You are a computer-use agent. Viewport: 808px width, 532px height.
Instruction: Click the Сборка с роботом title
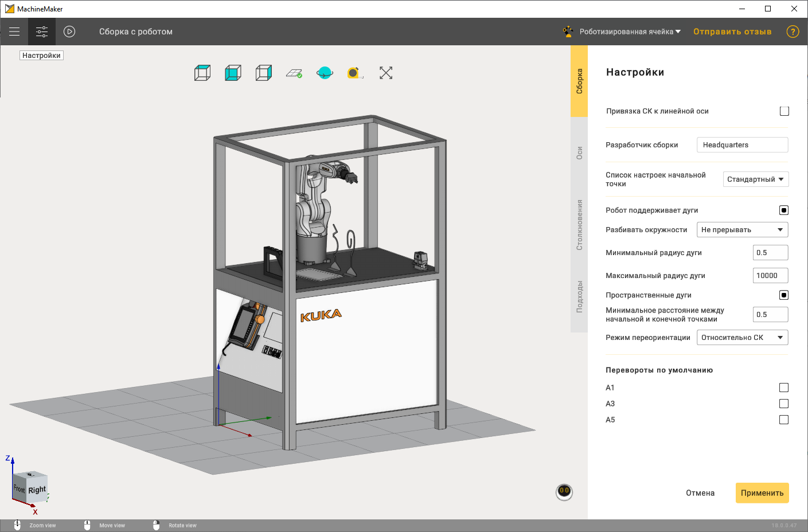click(136, 32)
